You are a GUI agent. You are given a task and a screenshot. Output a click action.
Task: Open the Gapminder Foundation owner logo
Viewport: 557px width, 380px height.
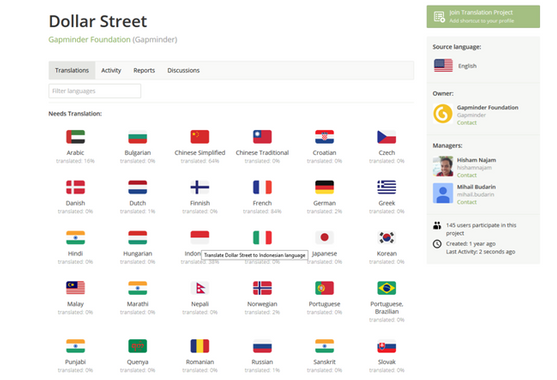click(x=443, y=114)
